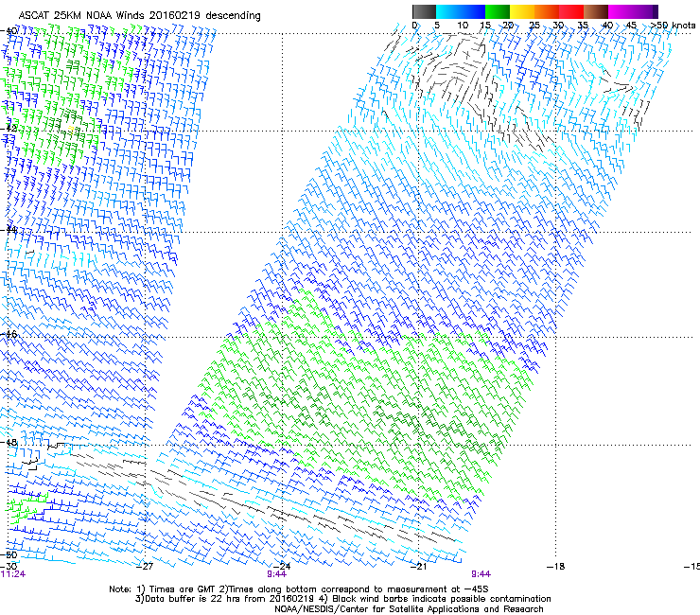Click the "25" legend scale label
This screenshot has height=615, width=700.
click(534, 25)
